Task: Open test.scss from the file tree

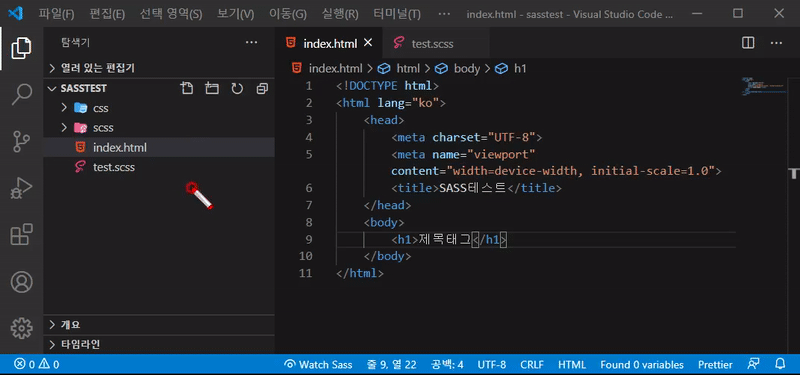Action: [x=159, y=167]
